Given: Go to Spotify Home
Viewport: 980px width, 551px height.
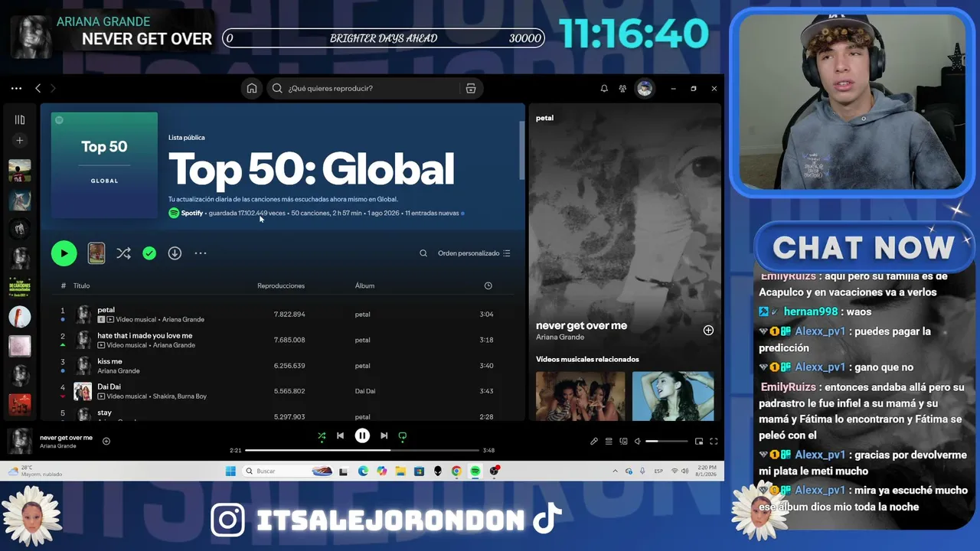Looking at the screenshot, I should click(251, 88).
